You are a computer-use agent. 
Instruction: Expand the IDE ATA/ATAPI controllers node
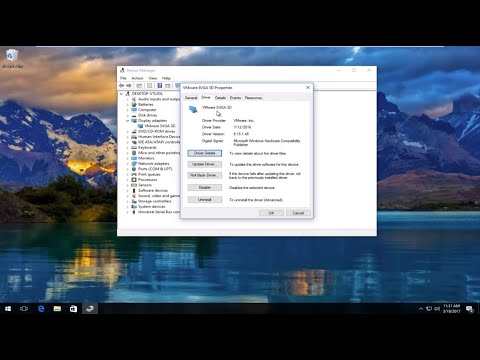coord(127,142)
